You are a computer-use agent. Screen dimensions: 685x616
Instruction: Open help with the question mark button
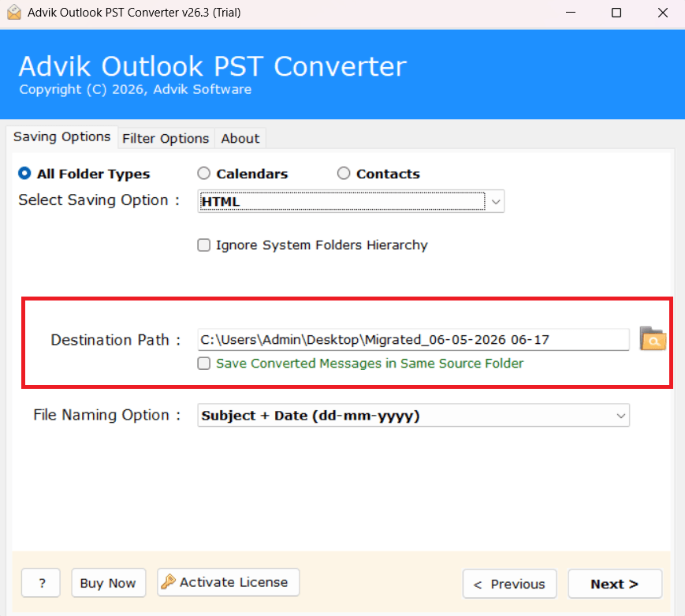[41, 583]
